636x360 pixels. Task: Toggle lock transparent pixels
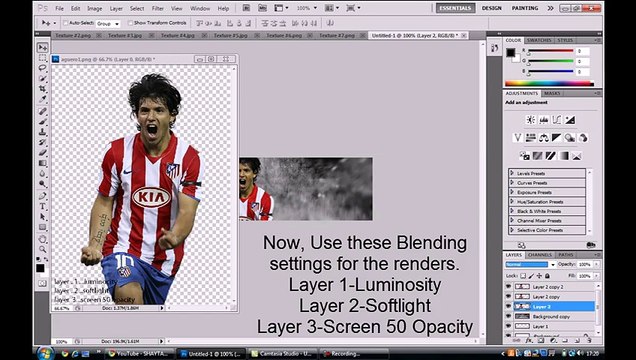coord(523,276)
